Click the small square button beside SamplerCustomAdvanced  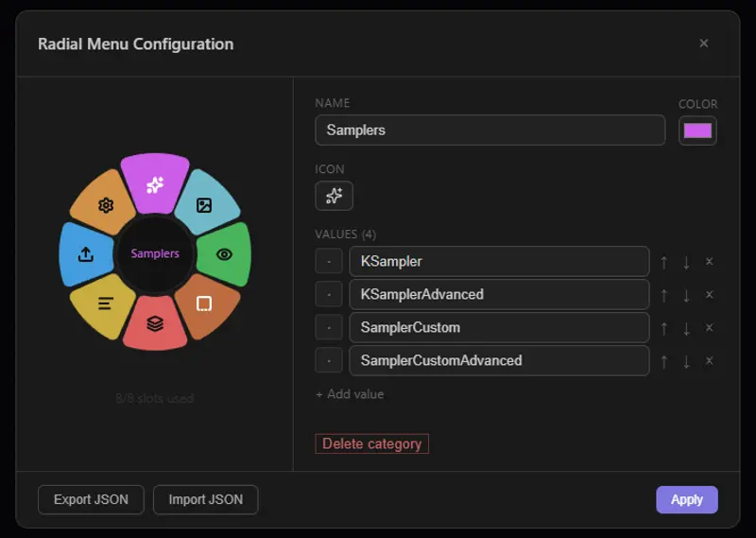click(329, 360)
